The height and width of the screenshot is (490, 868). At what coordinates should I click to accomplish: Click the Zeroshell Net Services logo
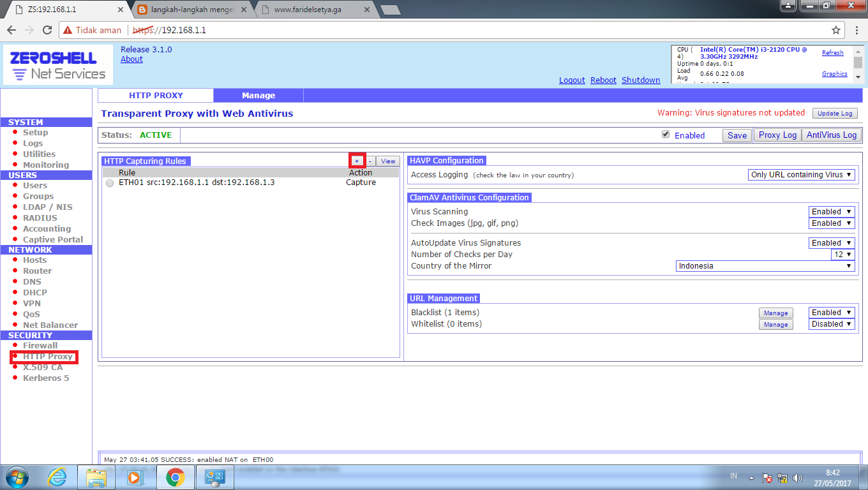point(56,64)
